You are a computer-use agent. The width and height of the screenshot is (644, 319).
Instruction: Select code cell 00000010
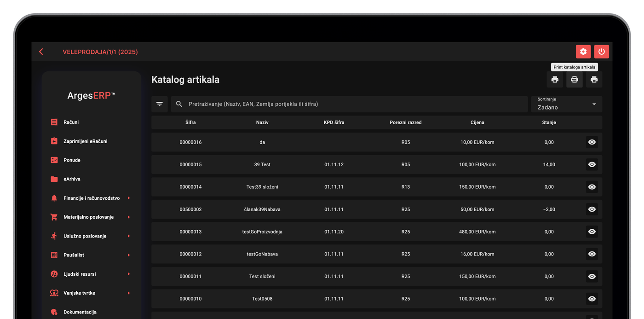(190, 299)
